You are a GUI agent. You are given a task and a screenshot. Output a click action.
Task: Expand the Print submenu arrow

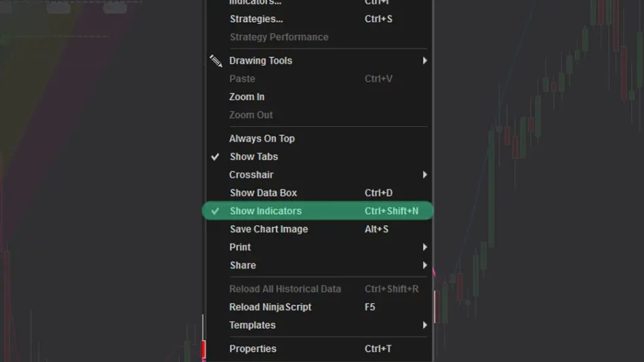[x=425, y=247]
